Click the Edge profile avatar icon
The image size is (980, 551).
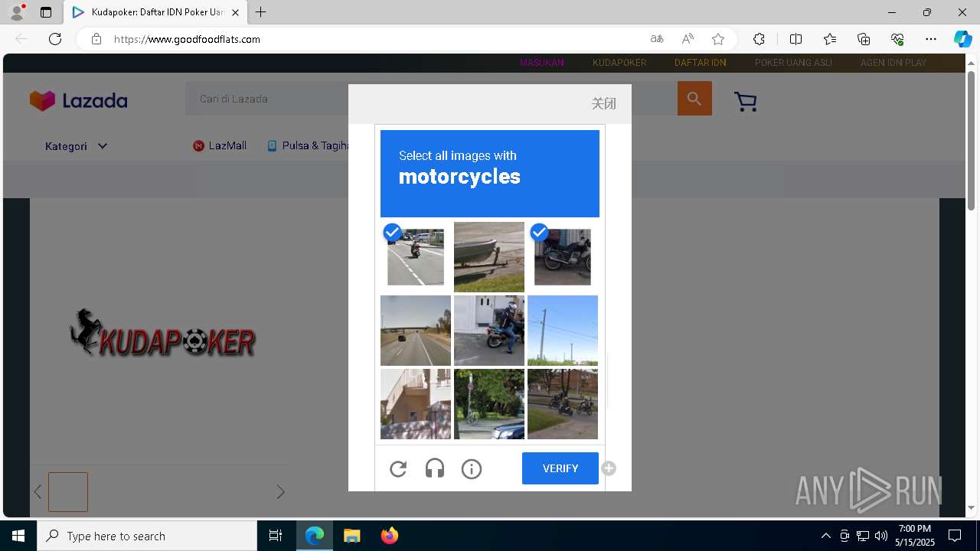17,12
